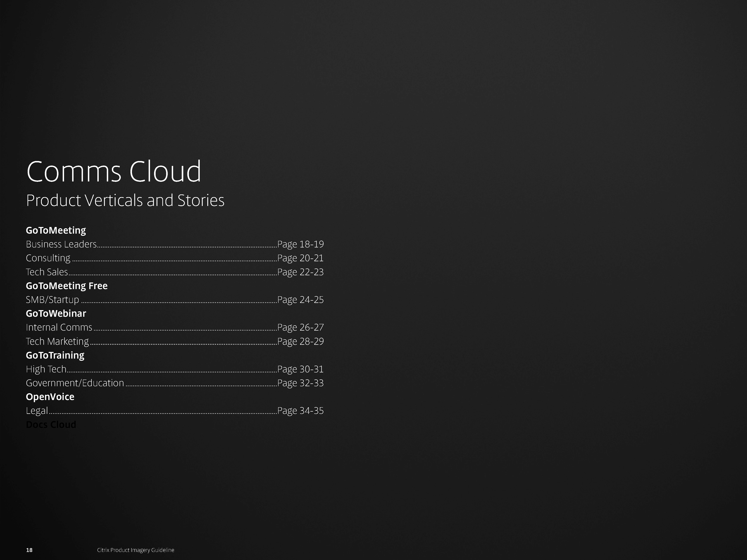Select the bold 'GoToMeeting' section heading
Viewport: 747px width, 560px height.
click(x=56, y=230)
